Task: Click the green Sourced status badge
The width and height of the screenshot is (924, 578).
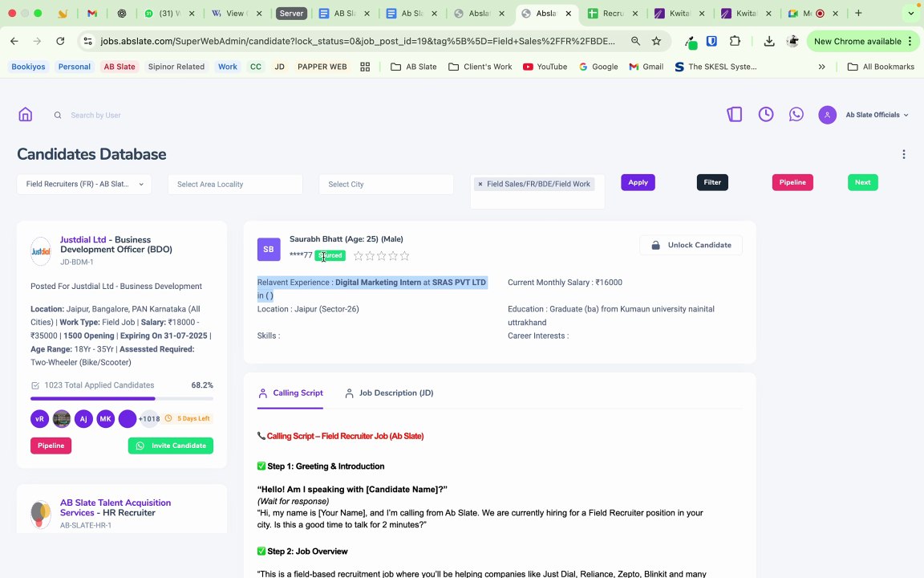Action: (x=330, y=255)
